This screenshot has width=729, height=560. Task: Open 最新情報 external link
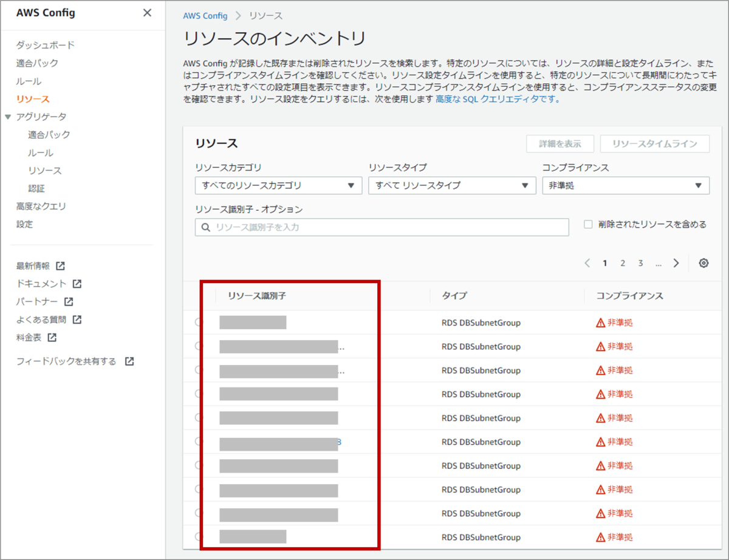pyautogui.click(x=33, y=266)
